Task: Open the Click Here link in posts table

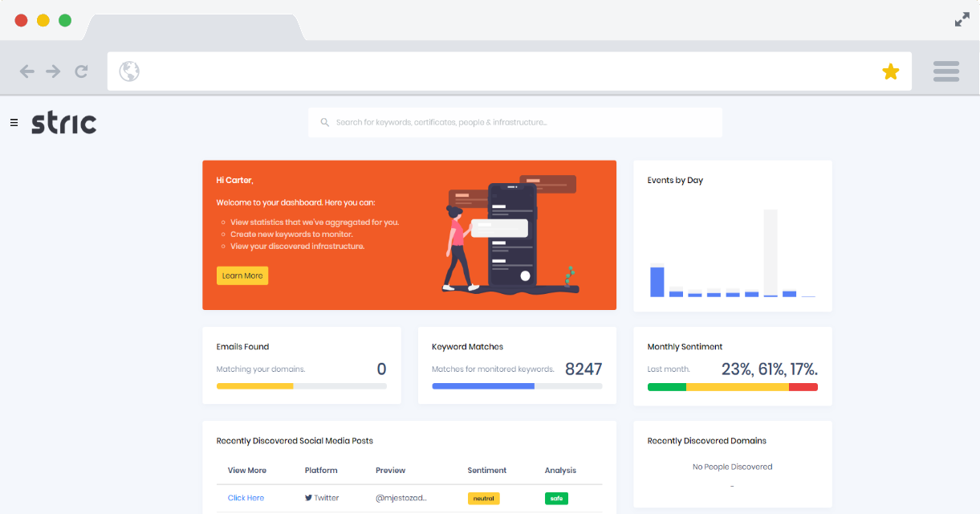Action: coord(246,498)
